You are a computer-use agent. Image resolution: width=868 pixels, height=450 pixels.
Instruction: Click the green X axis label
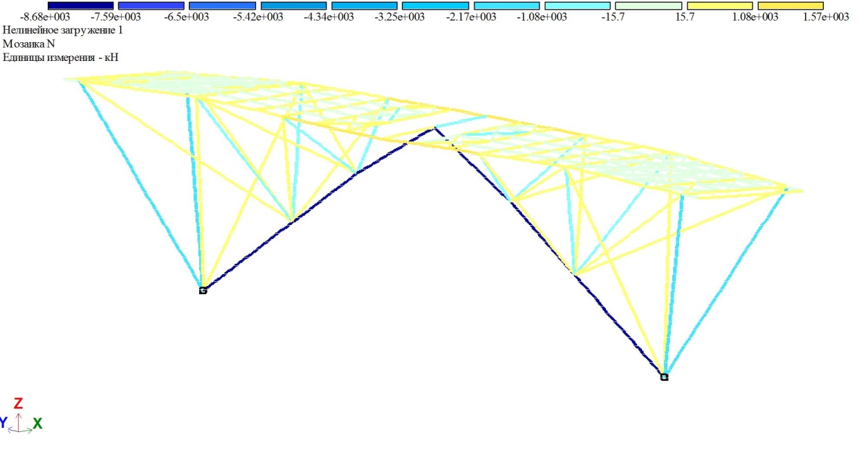tap(37, 423)
